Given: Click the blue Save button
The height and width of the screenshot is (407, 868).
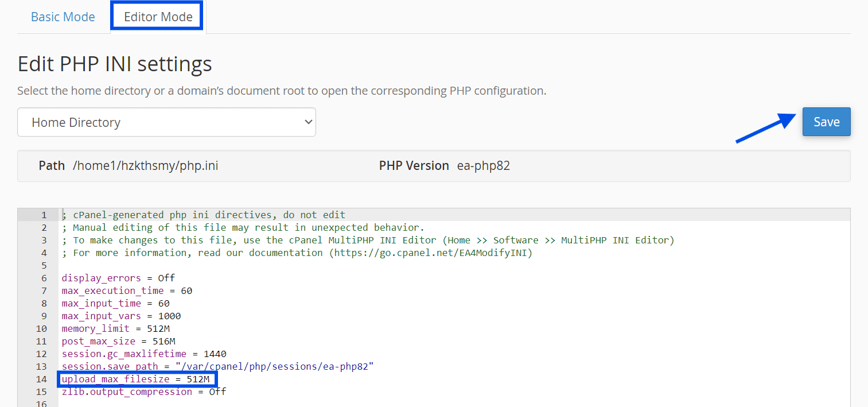Looking at the screenshot, I should coord(826,122).
